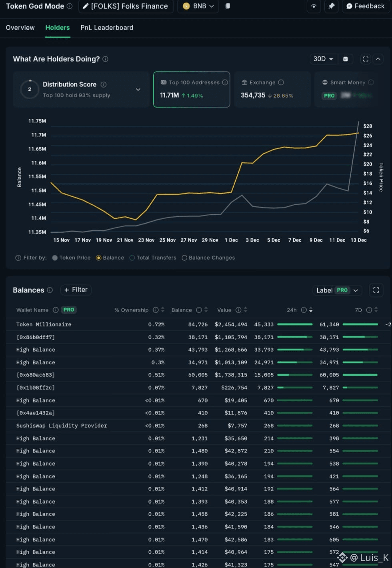Select the Token Price filter radio

[55, 258]
